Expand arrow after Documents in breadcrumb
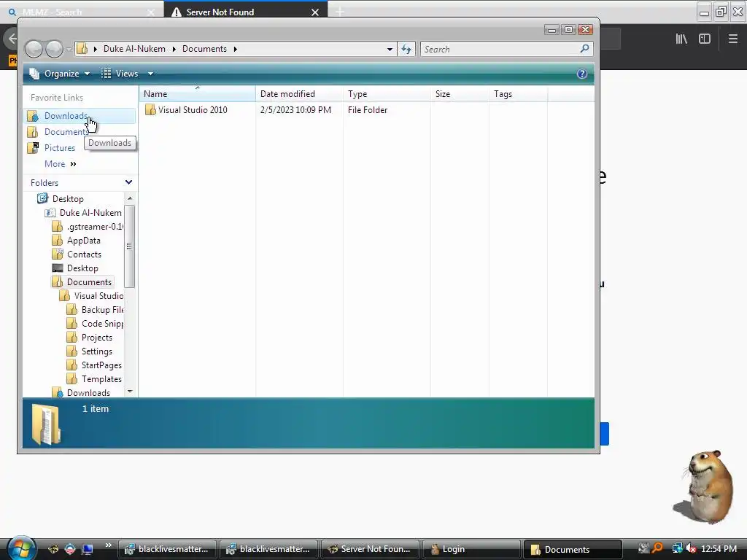The width and height of the screenshot is (747, 560). [236, 49]
